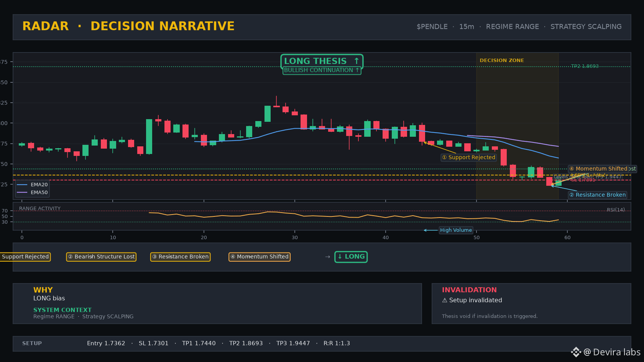Click the TP2 1.8693 level label
Screen dimensions: 644x362
tap(585, 66)
